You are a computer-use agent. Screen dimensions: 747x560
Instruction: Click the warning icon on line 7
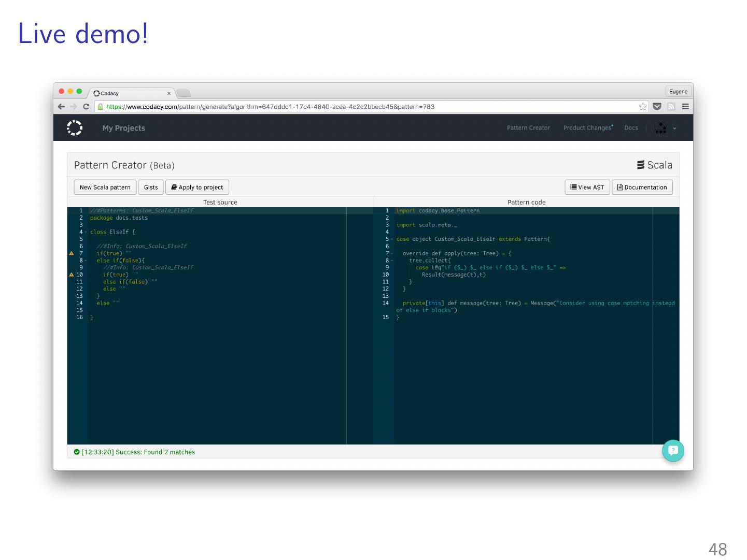[72, 253]
